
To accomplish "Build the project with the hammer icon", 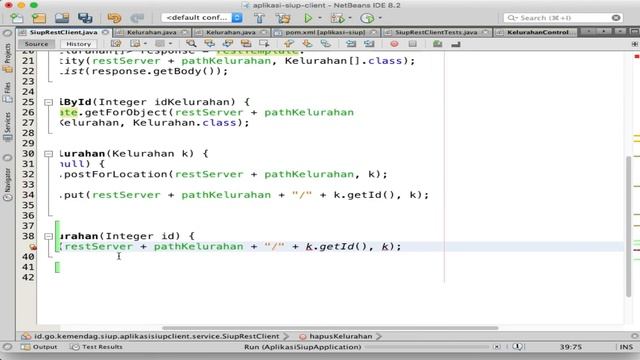I will (260, 18).
